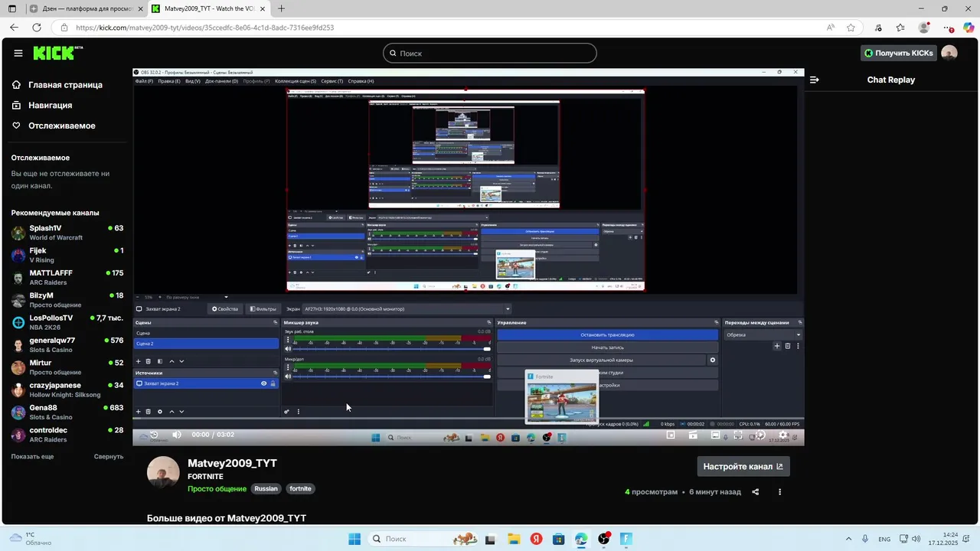Image resolution: width=980 pixels, height=551 pixels.
Task: Open recommended channel LosPollosTV
Action: 67,322
